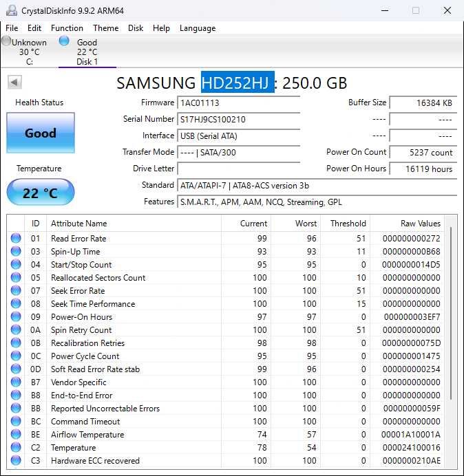Click status orb of Power-On Hours row
Screen dimensions: 464x476
pos(16,316)
